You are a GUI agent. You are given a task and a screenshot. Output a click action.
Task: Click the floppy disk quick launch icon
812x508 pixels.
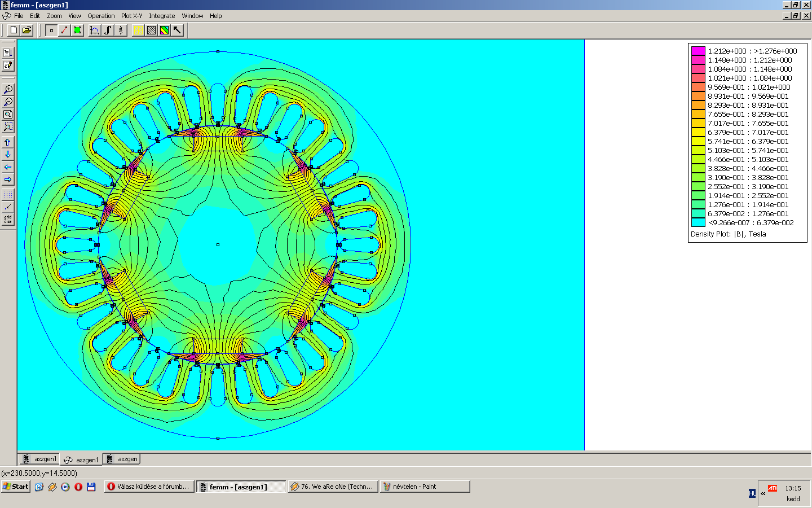point(91,487)
